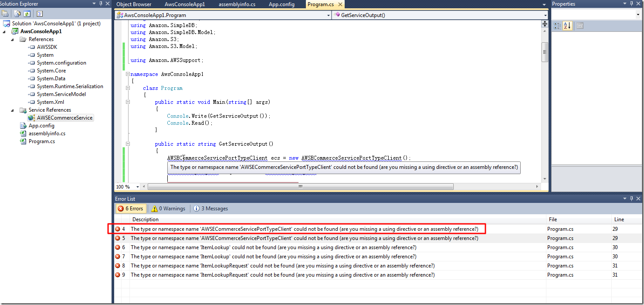This screenshot has width=644, height=305.
Task: Toggle the 0 Warnings filter button
Action: pos(169,209)
